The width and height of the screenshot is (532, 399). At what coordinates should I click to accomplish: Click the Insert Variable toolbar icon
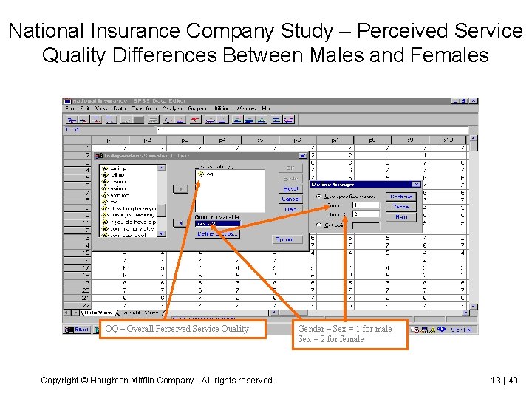click(x=222, y=120)
